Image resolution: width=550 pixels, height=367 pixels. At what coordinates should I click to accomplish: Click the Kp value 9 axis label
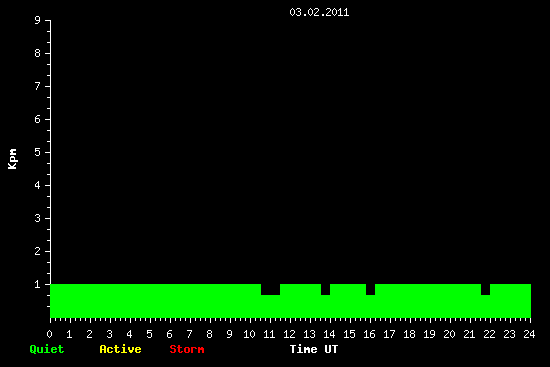(38, 20)
